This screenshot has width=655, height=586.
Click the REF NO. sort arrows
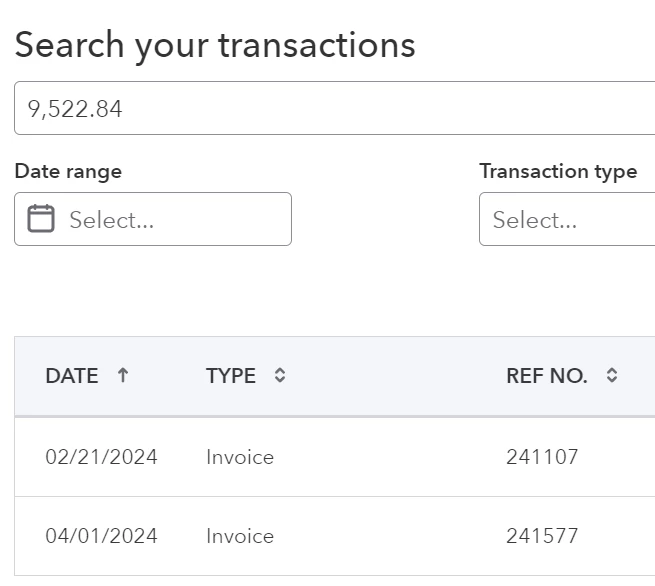pos(612,375)
